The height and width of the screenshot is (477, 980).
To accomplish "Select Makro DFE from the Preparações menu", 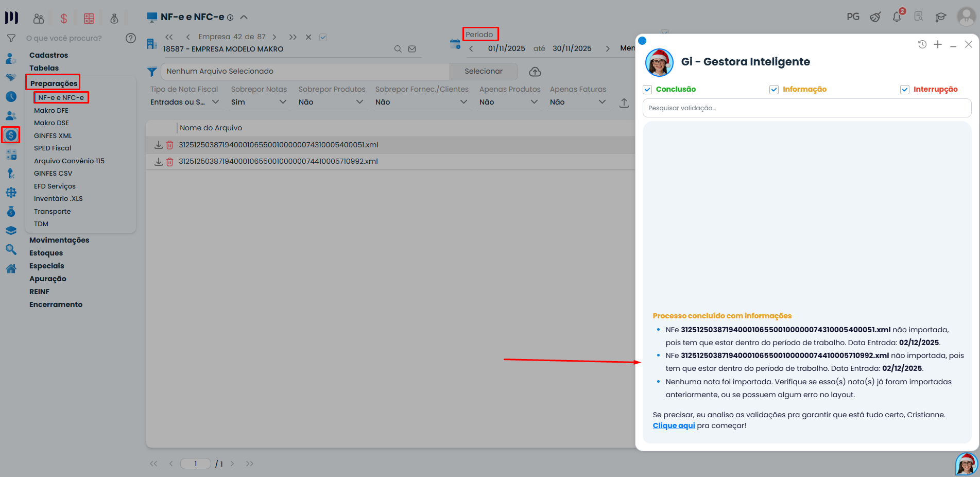I will (51, 110).
